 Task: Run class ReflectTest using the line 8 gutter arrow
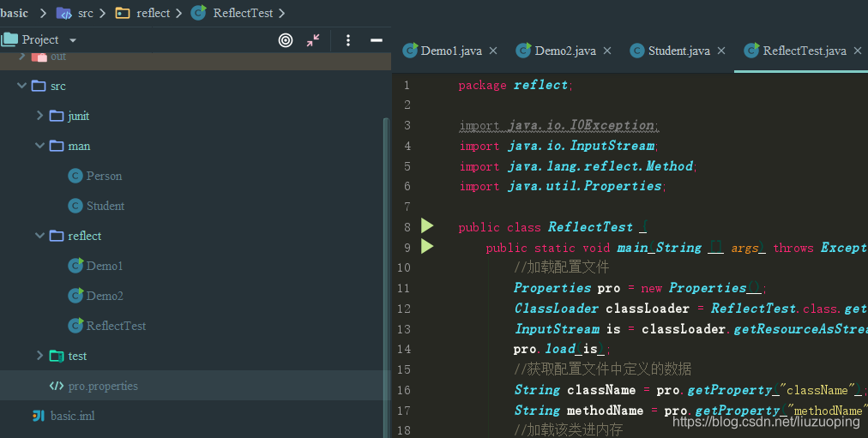coord(427,225)
